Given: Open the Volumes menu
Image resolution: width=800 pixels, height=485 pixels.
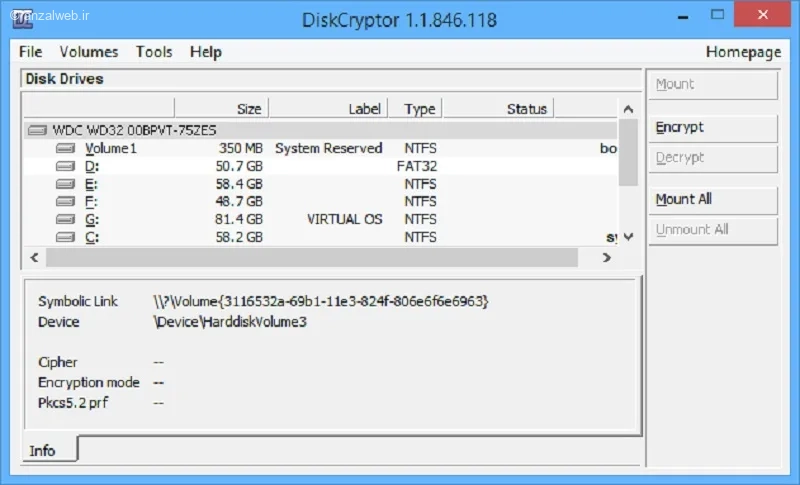Looking at the screenshot, I should tap(89, 52).
